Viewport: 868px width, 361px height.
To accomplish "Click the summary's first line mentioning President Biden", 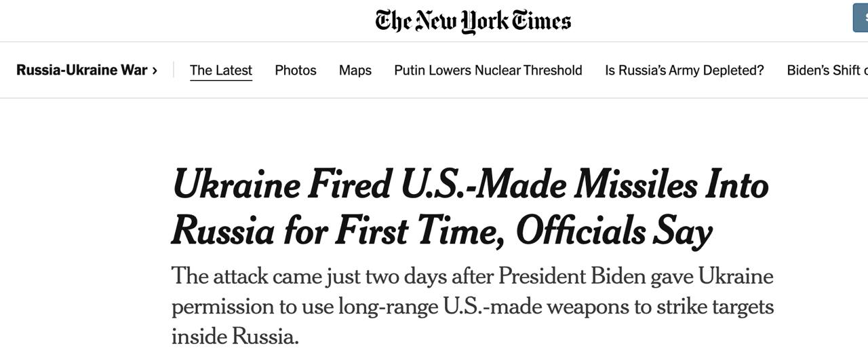I will pos(472,277).
